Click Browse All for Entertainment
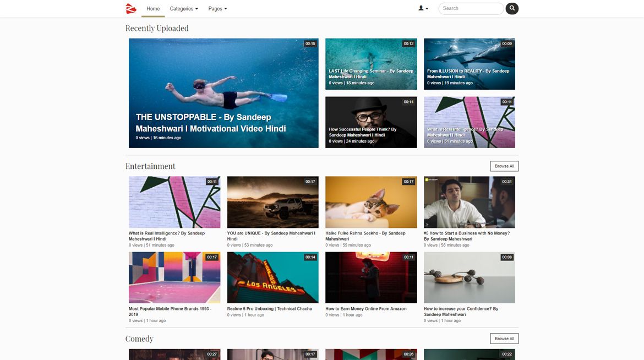The image size is (644, 360). click(x=504, y=166)
